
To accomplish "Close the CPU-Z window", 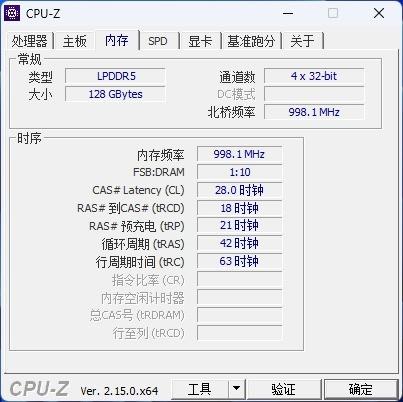I will [x=379, y=13].
